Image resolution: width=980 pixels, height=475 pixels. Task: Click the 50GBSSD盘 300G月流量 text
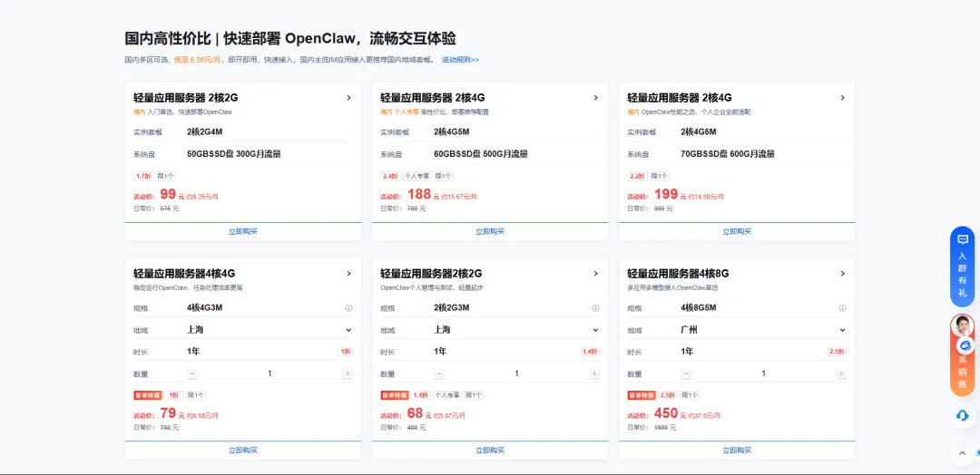pos(234,153)
